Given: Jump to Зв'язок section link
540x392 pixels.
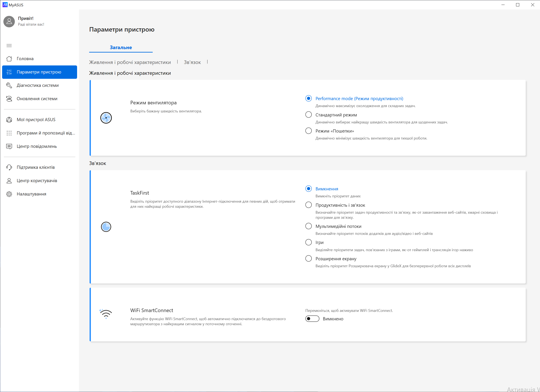Looking at the screenshot, I should pyautogui.click(x=192, y=62).
